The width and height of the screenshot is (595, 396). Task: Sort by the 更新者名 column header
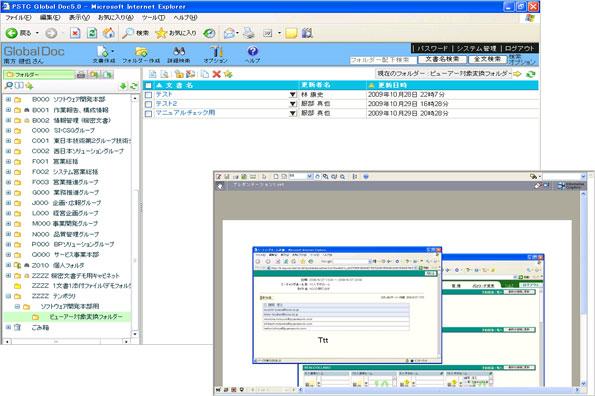(x=316, y=85)
